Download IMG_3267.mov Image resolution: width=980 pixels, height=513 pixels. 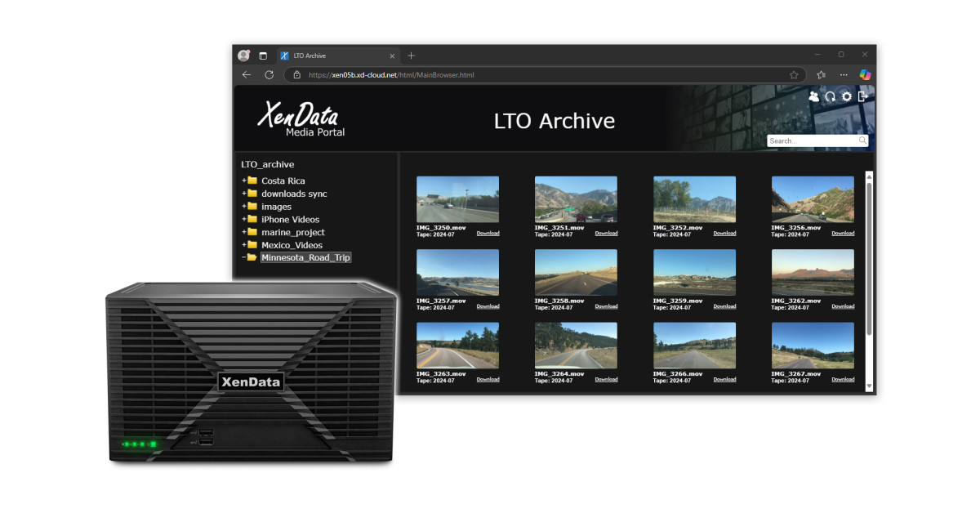(x=843, y=380)
